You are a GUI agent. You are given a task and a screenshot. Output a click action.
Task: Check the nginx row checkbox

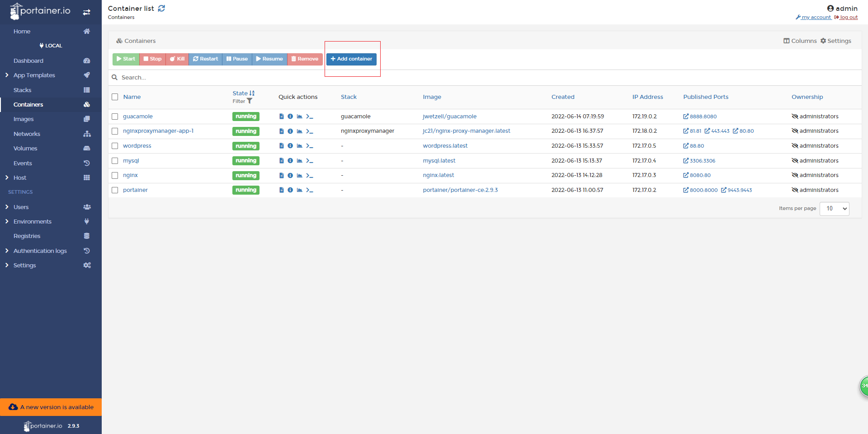coord(115,175)
